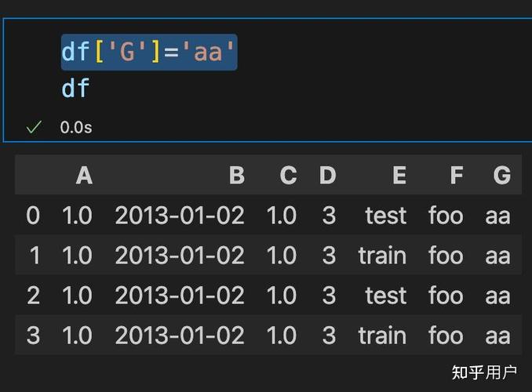Click the second code line containing df
Viewport: 532px width, 392px height.
[x=76, y=89]
